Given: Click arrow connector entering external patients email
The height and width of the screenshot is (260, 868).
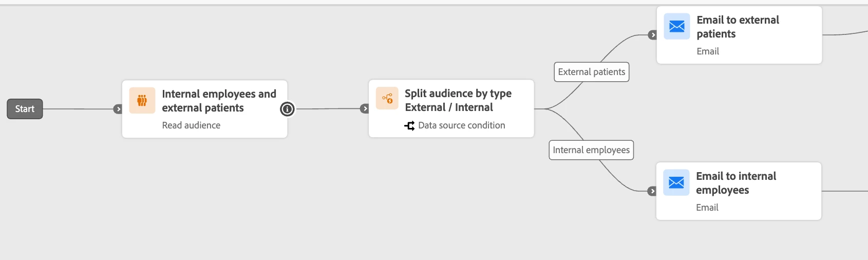Looking at the screenshot, I should pos(652,35).
